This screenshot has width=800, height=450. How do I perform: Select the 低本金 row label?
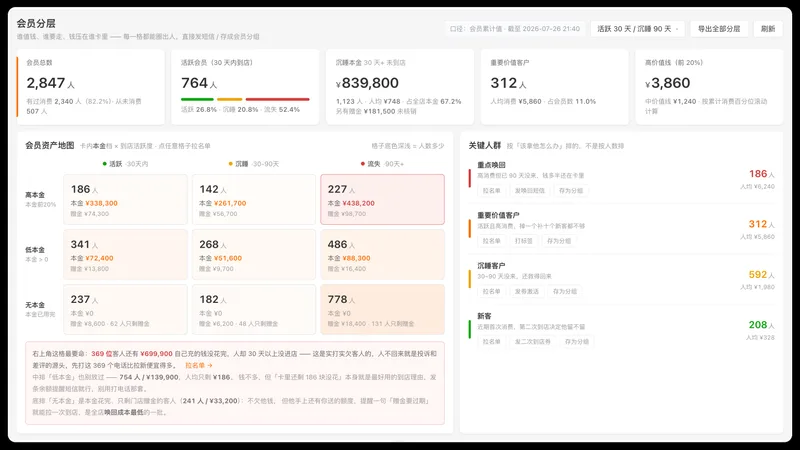coord(35,249)
